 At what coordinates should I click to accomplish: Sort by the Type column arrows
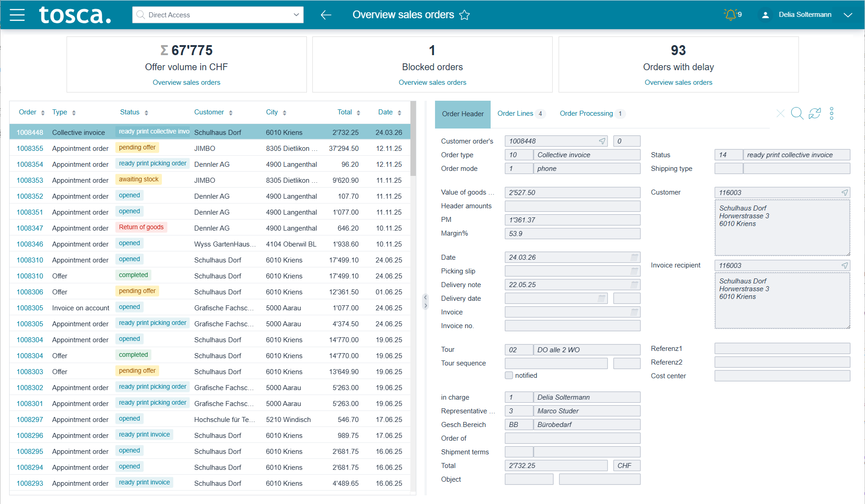coord(74,113)
